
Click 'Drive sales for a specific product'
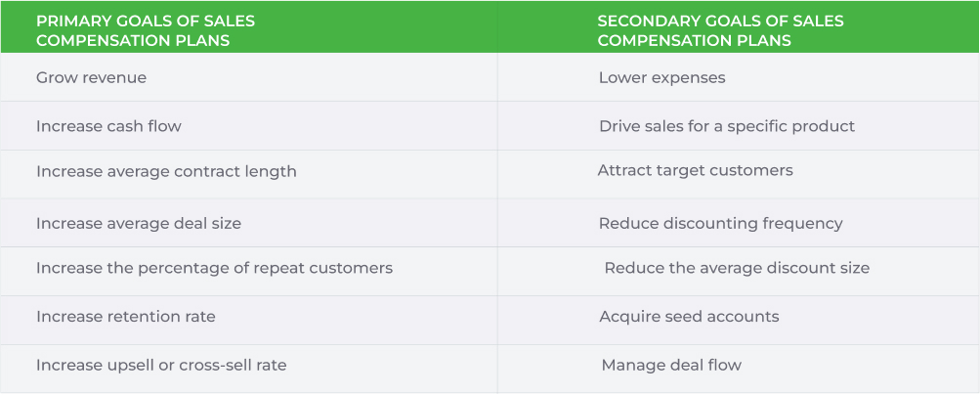[727, 126]
